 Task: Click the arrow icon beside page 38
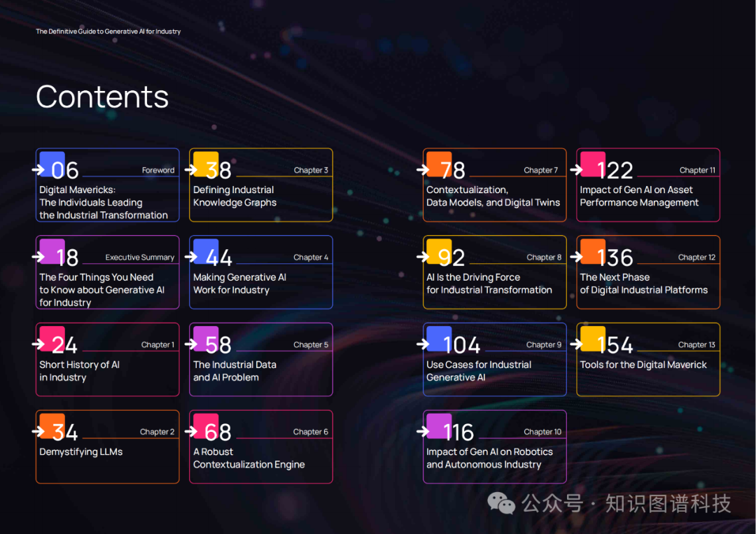point(191,169)
